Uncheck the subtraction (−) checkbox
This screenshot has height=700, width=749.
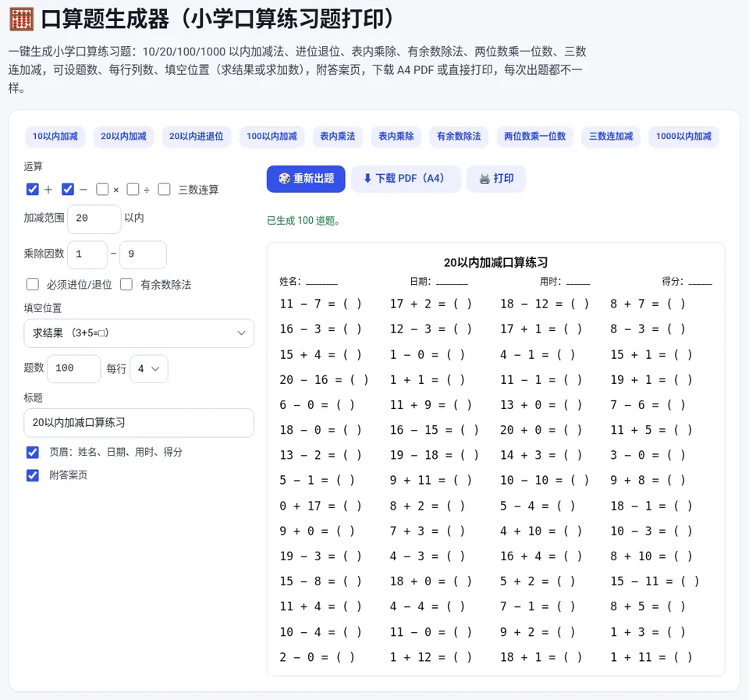click(x=68, y=189)
